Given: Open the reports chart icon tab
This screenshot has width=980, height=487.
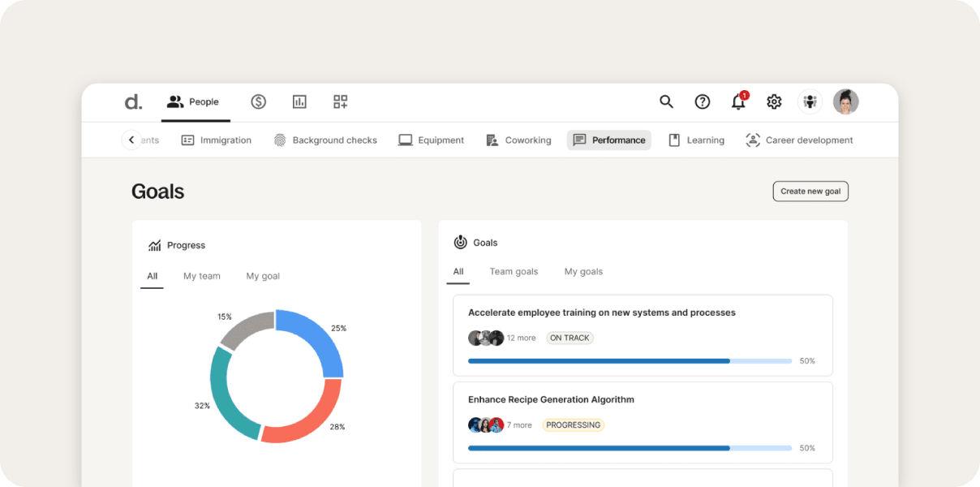Looking at the screenshot, I should [x=299, y=101].
